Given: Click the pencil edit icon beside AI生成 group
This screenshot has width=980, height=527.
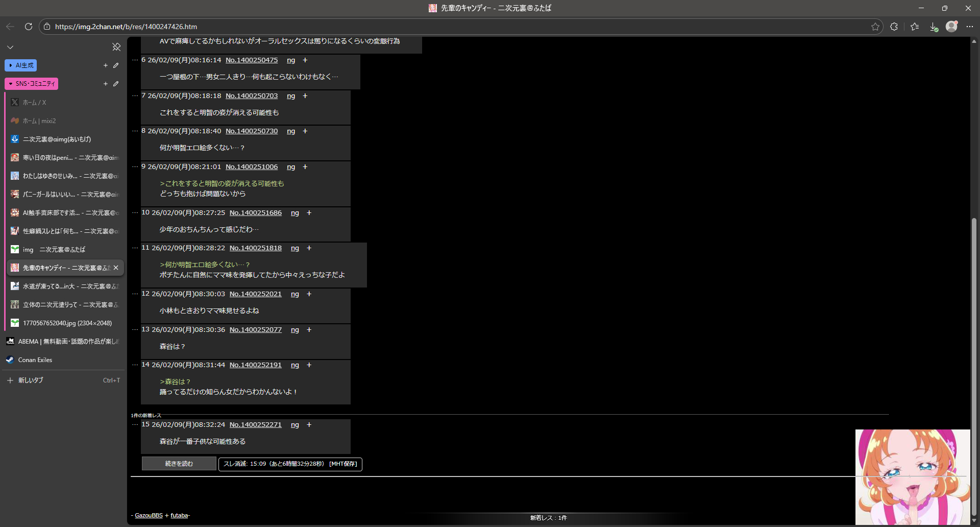Looking at the screenshot, I should [x=116, y=65].
